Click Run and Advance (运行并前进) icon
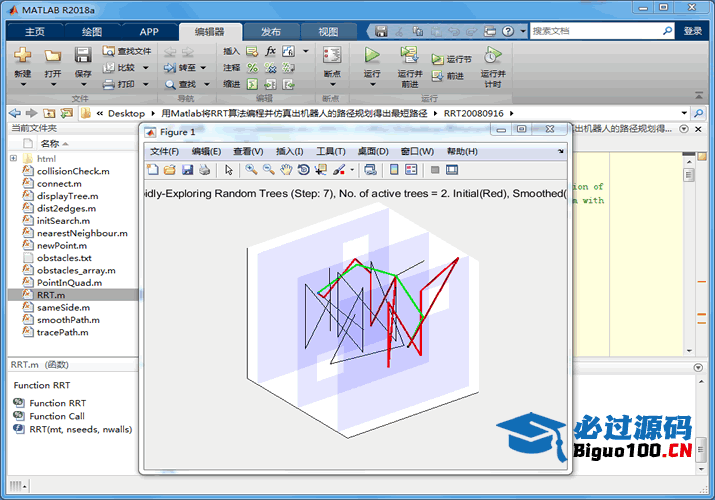The image size is (715, 500). [x=409, y=55]
